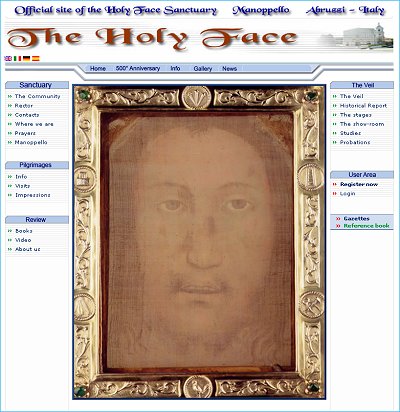Screen dimensions: 400x412
Task: Open the Gazettes link
Action: (356, 219)
